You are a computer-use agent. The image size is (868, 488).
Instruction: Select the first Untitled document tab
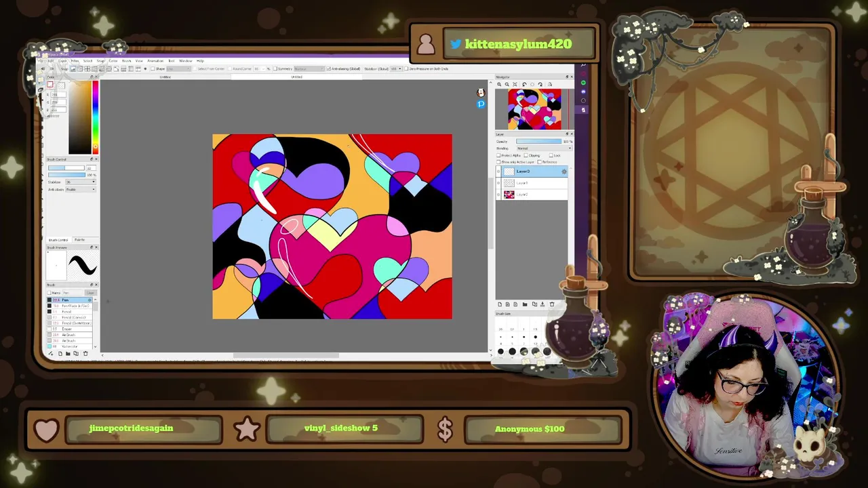tap(165, 77)
